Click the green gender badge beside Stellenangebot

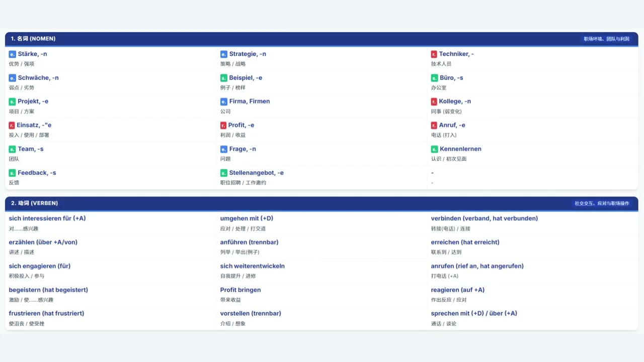(x=224, y=173)
